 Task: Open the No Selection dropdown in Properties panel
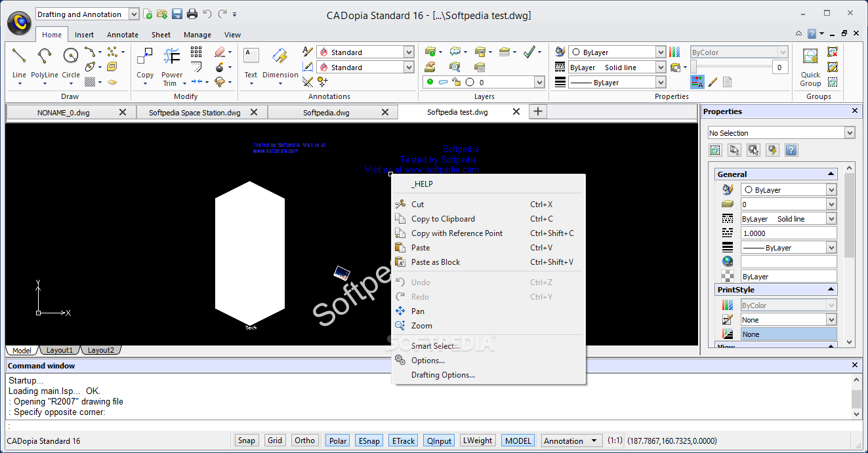(x=850, y=132)
